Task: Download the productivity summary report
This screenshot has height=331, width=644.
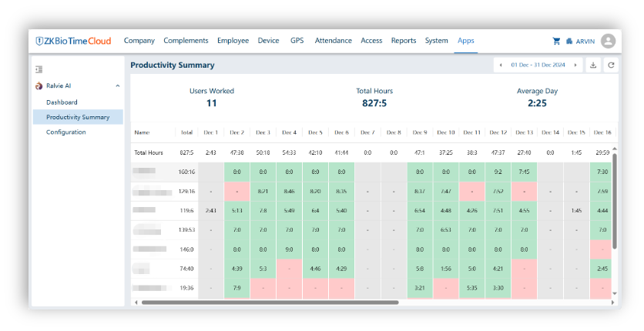Action: coord(593,65)
